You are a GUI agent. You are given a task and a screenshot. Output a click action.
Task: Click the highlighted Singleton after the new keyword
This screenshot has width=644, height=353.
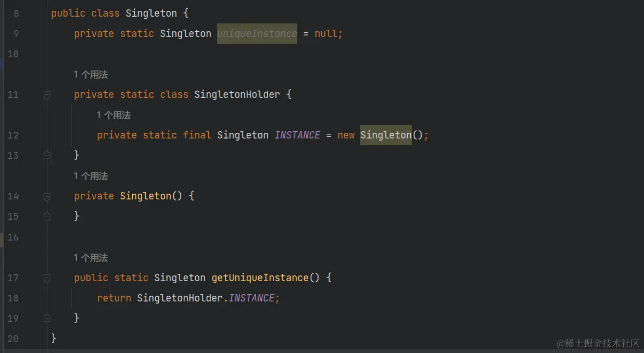tap(386, 135)
